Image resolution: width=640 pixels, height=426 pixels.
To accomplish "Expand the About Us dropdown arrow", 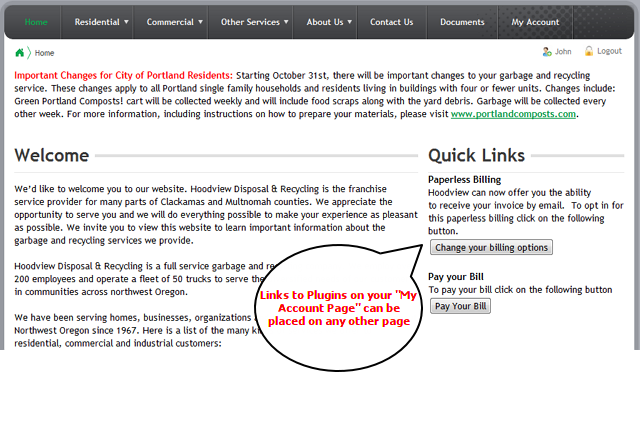I will click(x=350, y=22).
